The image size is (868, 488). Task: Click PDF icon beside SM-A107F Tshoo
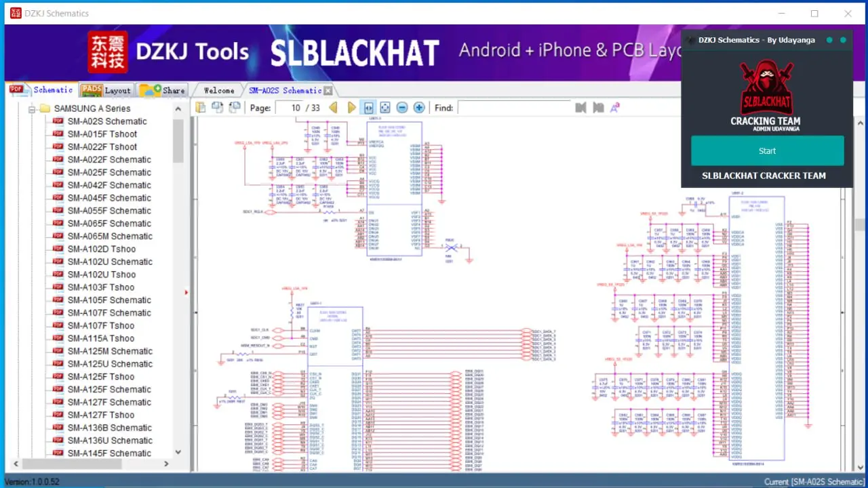click(x=58, y=326)
